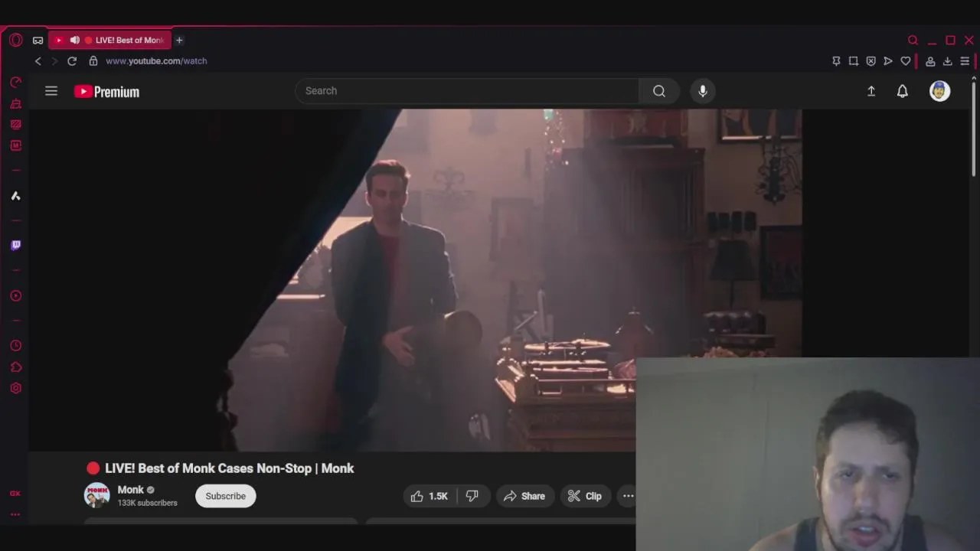Open Aria AI in sidebar
Image resolution: width=980 pixels, height=551 pixels.
point(15,196)
